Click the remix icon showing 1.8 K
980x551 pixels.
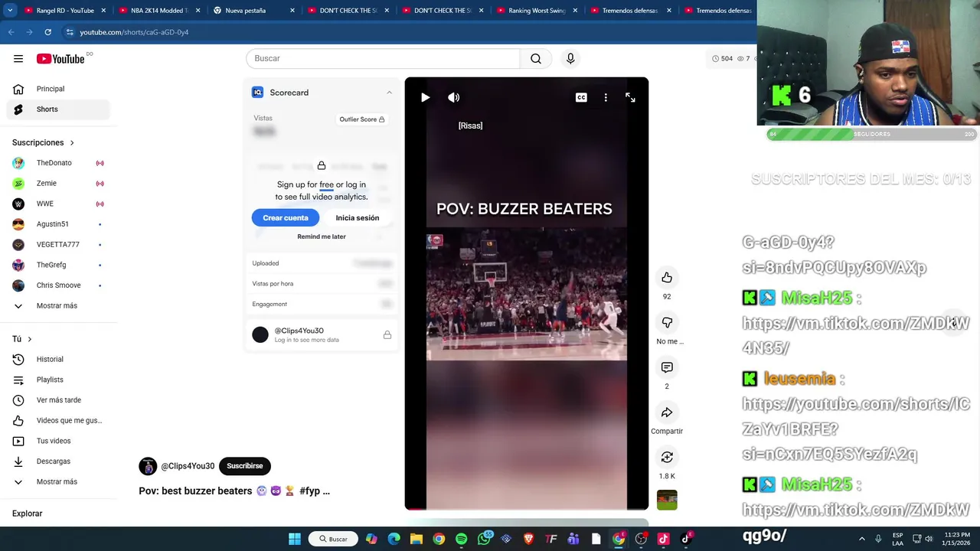pos(667,458)
